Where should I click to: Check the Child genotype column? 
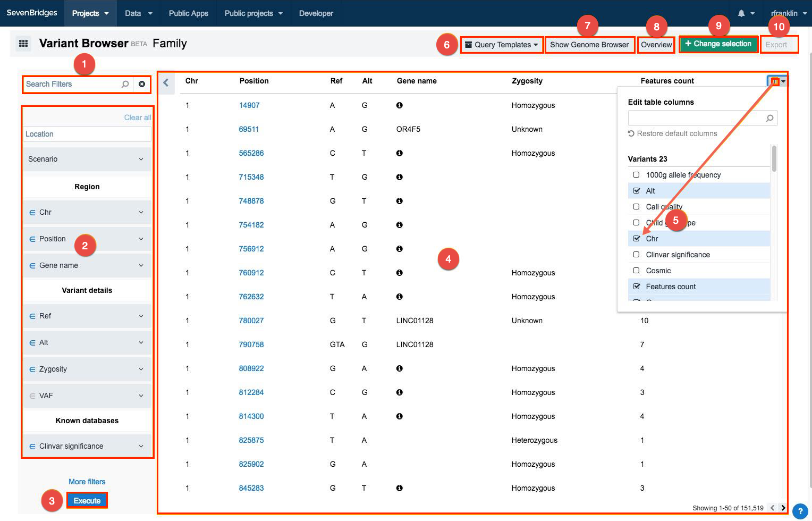coord(636,223)
